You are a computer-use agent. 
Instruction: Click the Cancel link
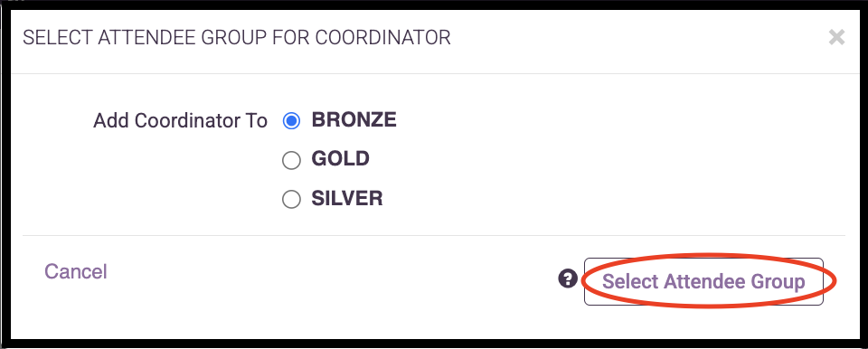pos(76,271)
